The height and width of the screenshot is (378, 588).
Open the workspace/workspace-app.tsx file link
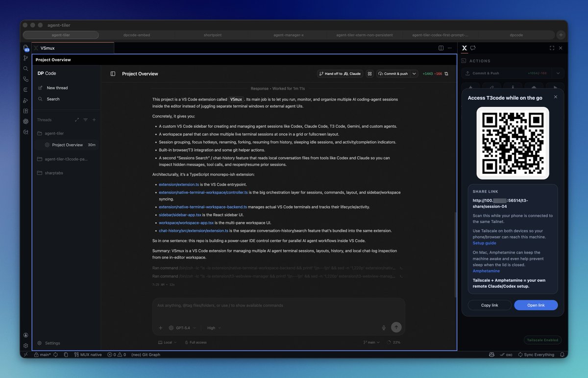point(186,223)
